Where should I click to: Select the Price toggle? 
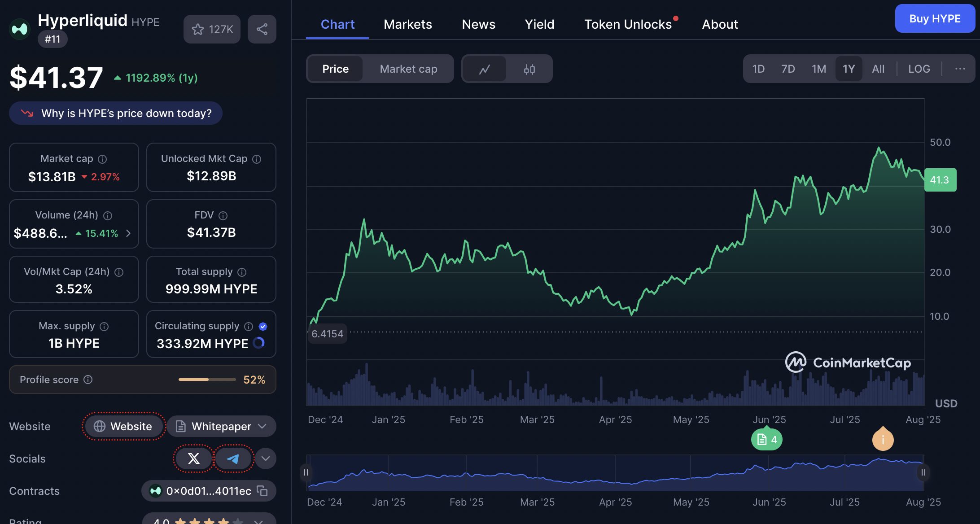click(x=335, y=69)
